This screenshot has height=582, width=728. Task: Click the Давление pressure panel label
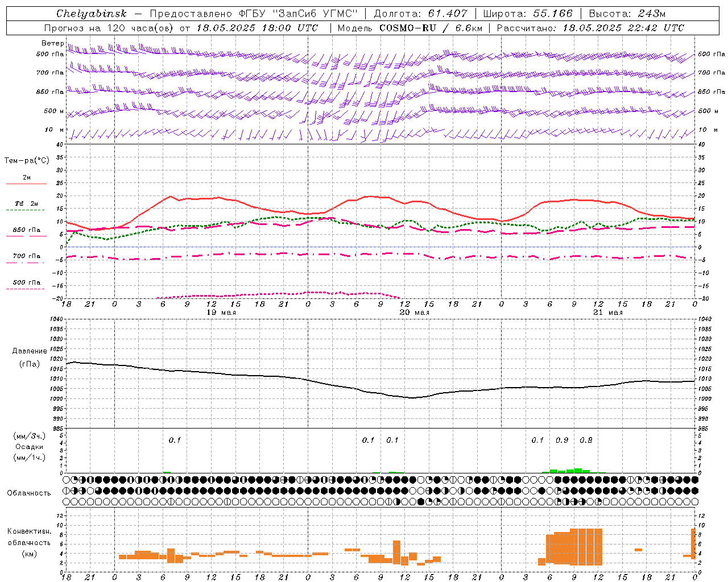click(x=30, y=351)
